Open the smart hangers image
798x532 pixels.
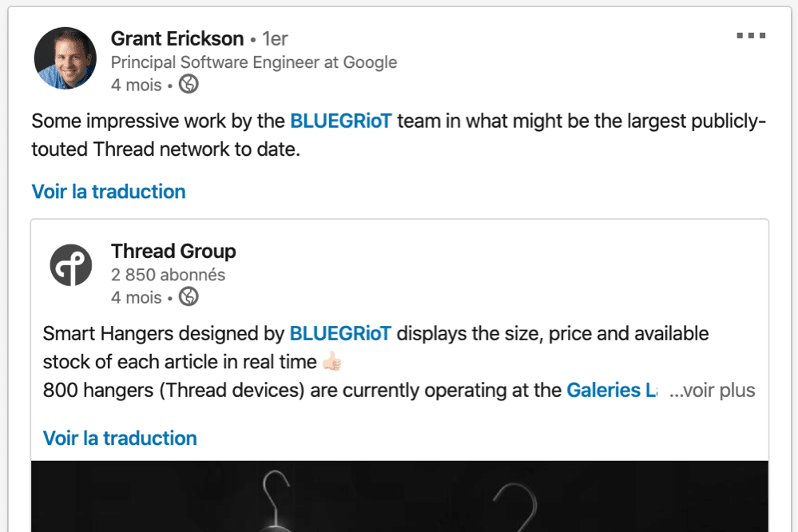pos(399,496)
